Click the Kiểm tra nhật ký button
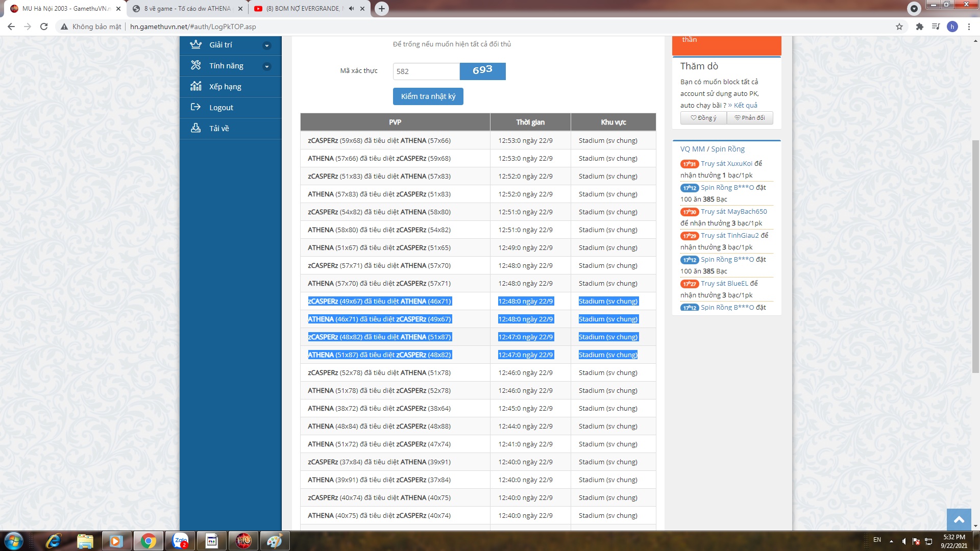 [x=428, y=96]
